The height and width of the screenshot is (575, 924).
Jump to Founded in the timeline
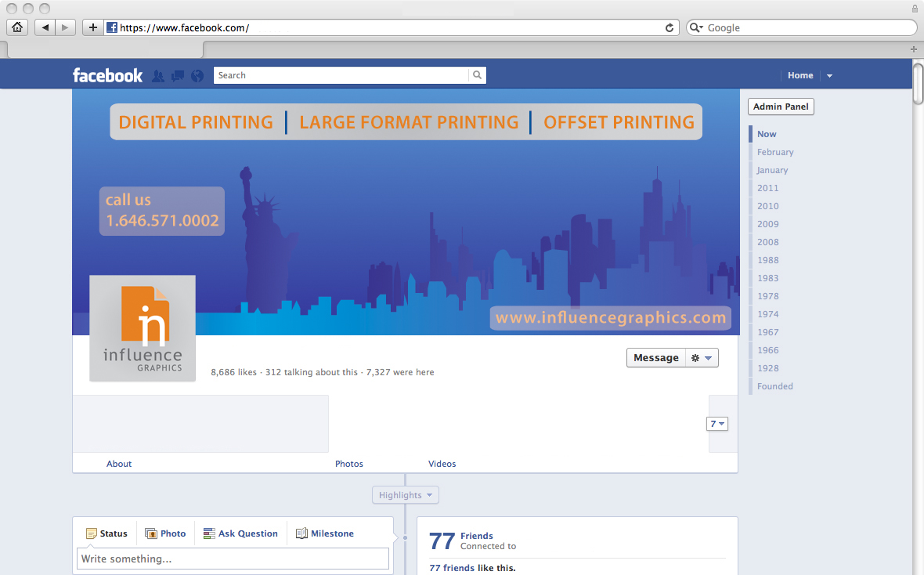[x=775, y=386]
